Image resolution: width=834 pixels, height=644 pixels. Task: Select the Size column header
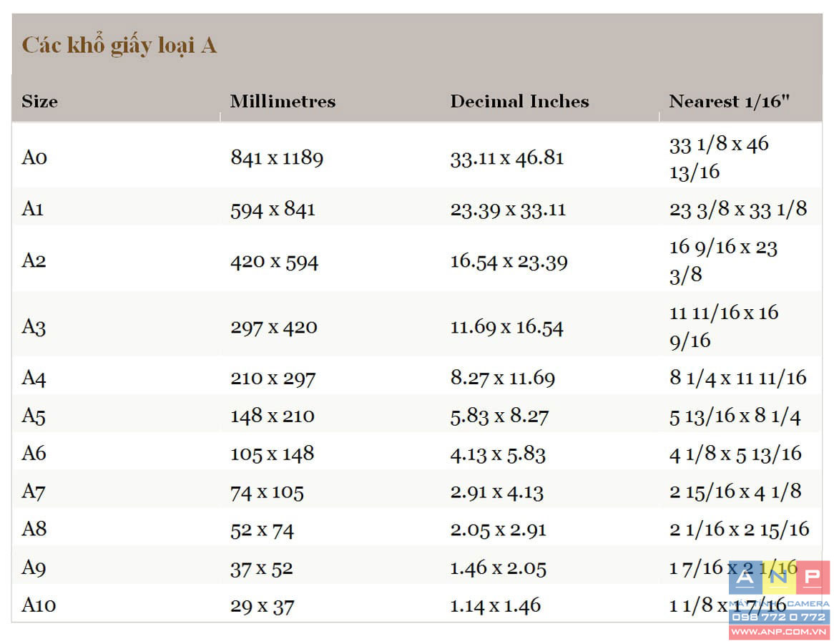(x=39, y=101)
